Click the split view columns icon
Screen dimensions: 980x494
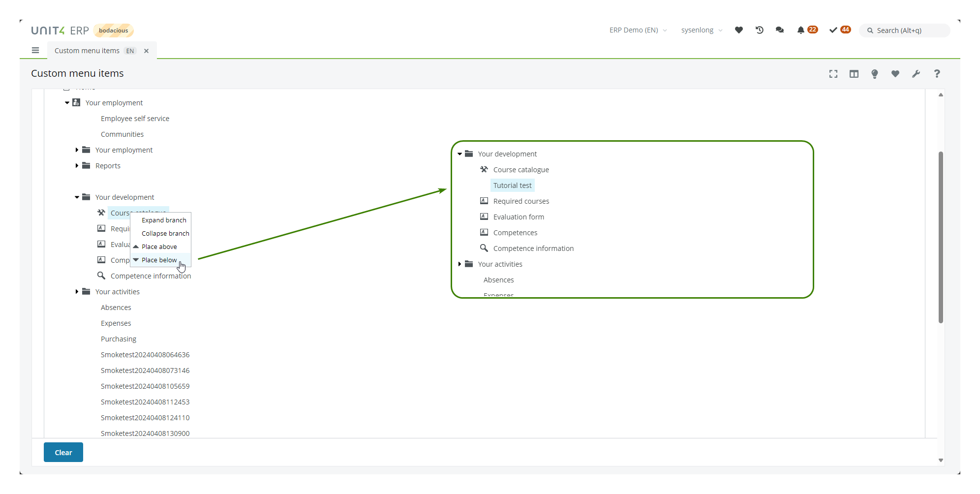pyautogui.click(x=854, y=74)
